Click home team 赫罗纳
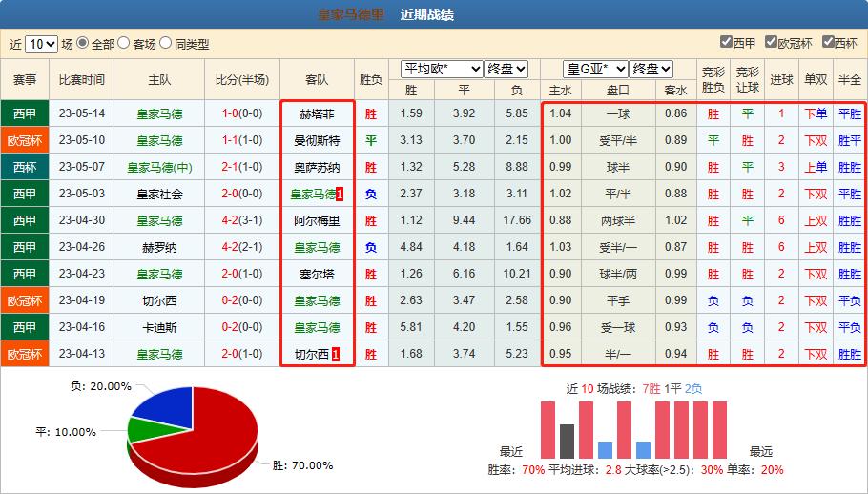868x494 pixels. (159, 247)
